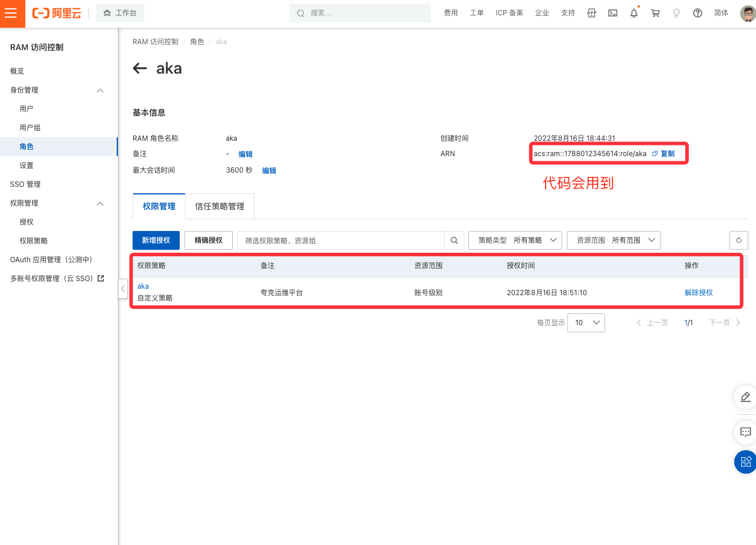Open the notifications bell
The height and width of the screenshot is (545, 756).
634,13
